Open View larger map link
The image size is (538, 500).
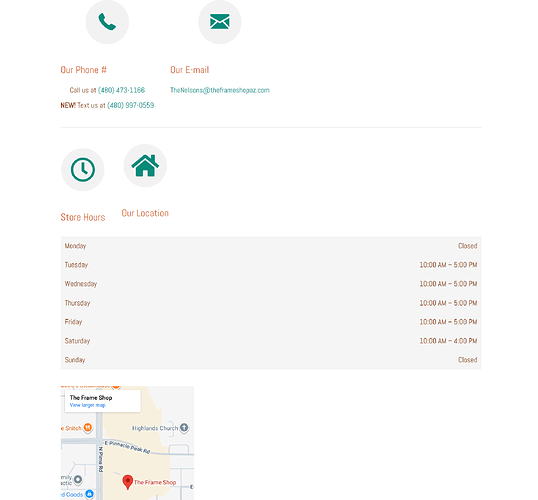87,405
